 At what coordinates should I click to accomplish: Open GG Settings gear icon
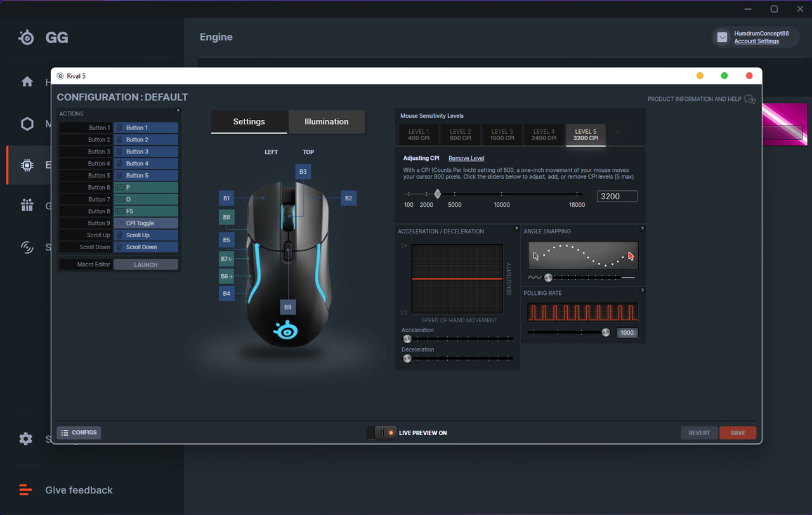pos(26,438)
